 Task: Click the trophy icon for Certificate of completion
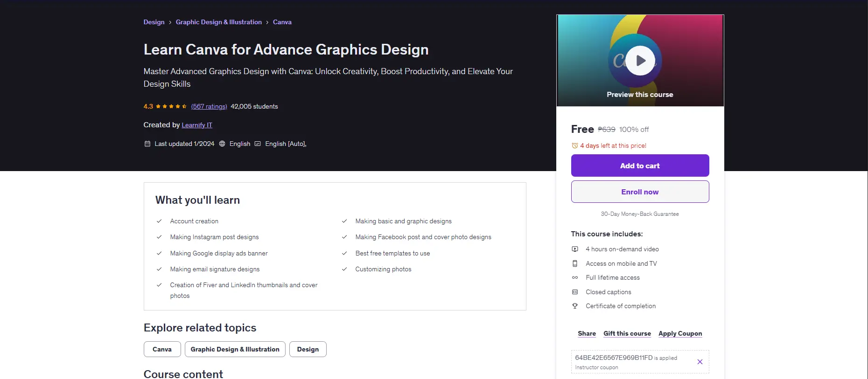(575, 306)
